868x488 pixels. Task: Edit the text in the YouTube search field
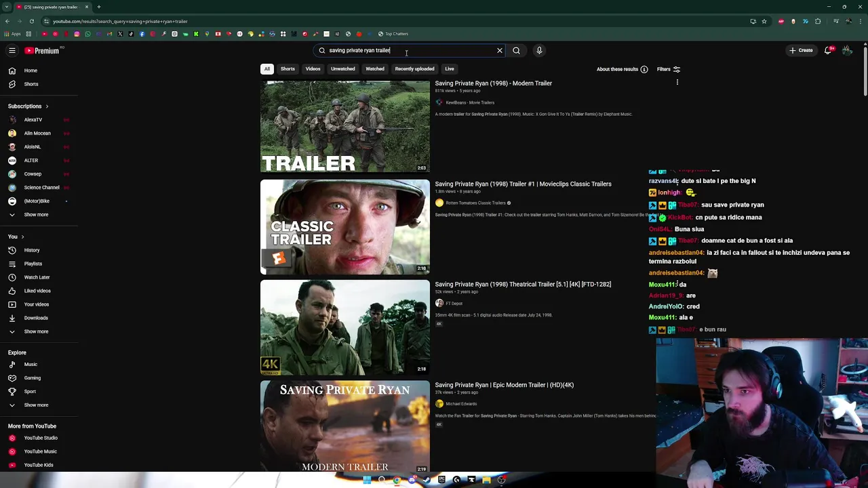pos(410,50)
